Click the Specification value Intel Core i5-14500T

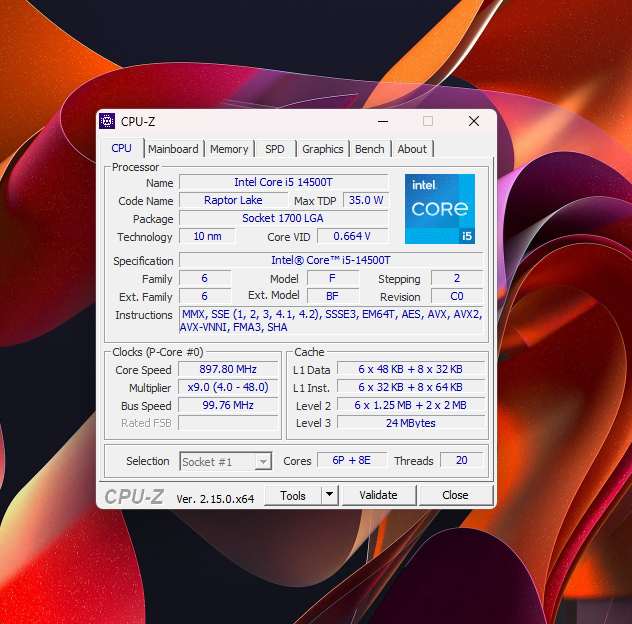tap(331, 260)
